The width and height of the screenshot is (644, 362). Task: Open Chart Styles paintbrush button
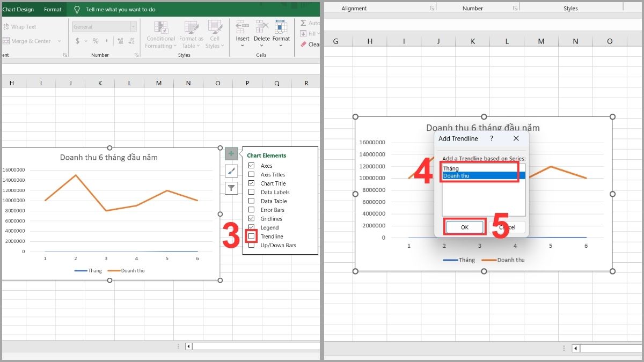click(x=231, y=171)
